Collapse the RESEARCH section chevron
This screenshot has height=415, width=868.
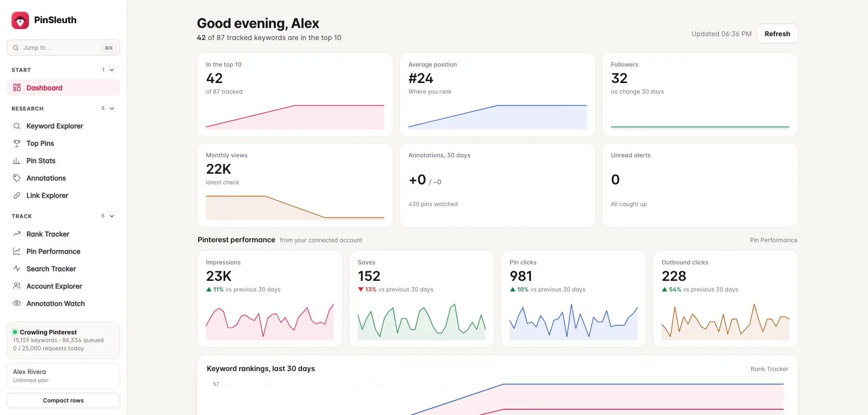point(112,109)
